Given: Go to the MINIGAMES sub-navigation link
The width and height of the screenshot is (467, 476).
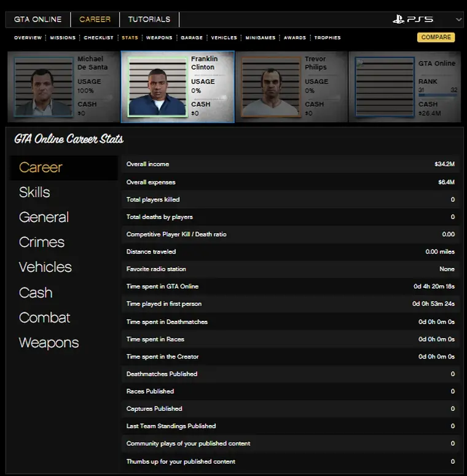Looking at the screenshot, I should click(x=261, y=38).
